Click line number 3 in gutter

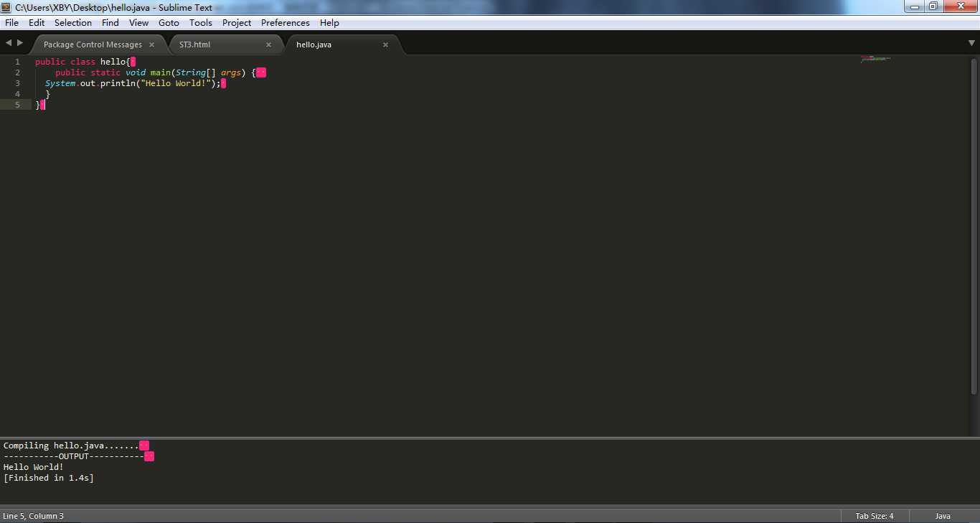17,83
